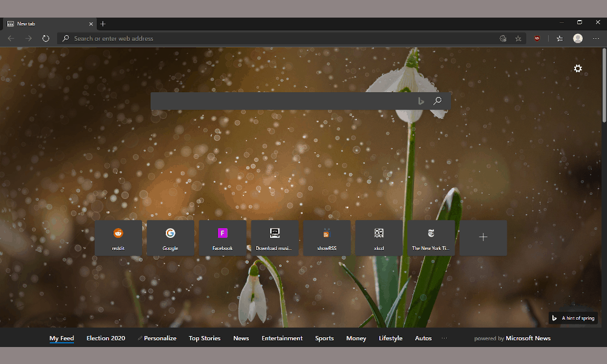Open the xkcd quick link tile
Screen dimensions: 607x364
pos(379,238)
